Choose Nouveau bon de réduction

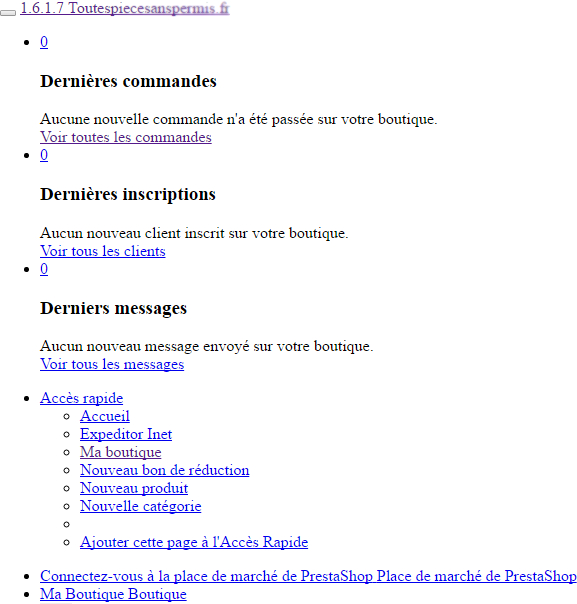(164, 470)
